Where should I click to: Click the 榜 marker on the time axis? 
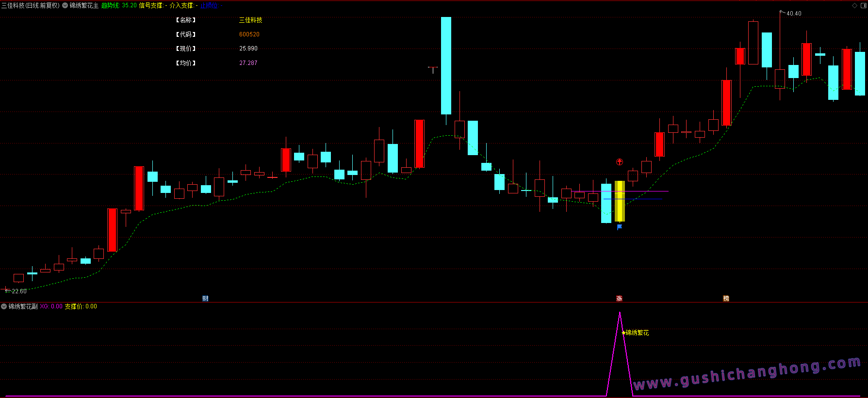pyautogui.click(x=726, y=299)
